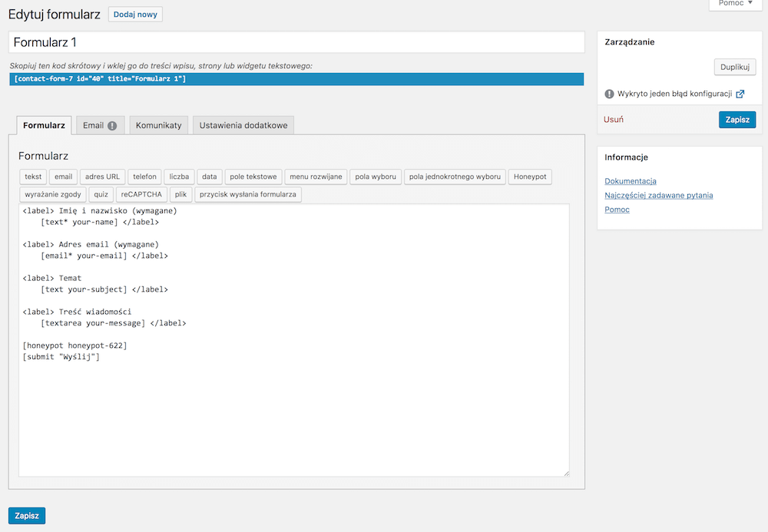Click the Adres email (wymagane) label line
Screen dimensions: 768x532
(x=91, y=244)
